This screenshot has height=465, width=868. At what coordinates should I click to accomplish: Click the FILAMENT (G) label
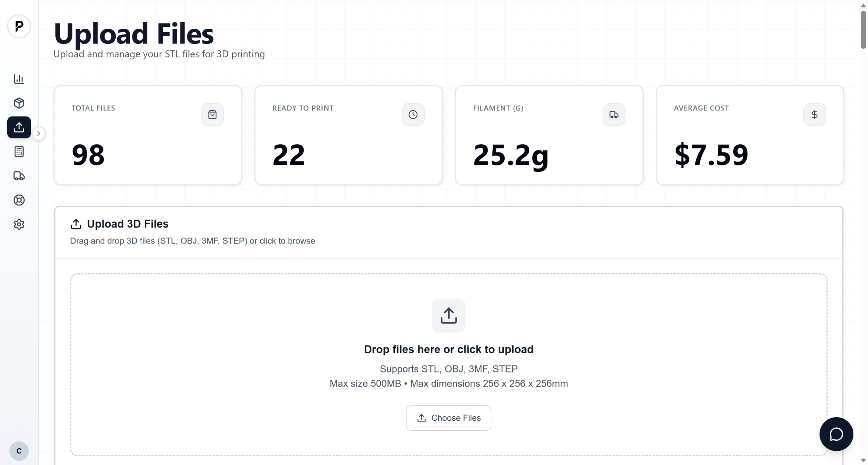point(498,108)
